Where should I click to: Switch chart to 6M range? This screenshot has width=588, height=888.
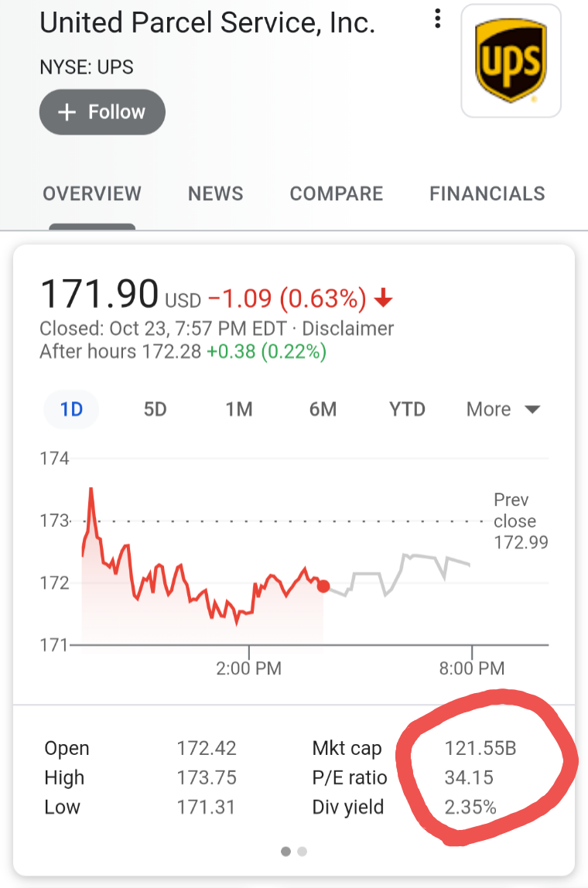pos(323,409)
